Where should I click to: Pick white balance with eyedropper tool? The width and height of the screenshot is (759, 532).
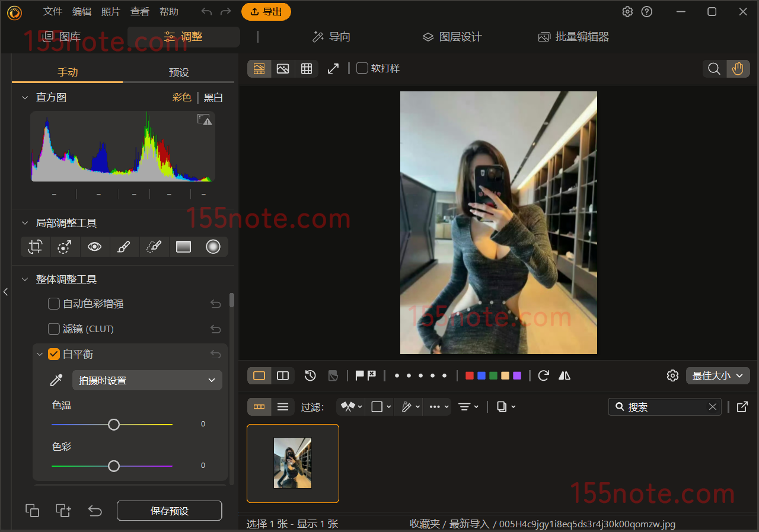[56, 381]
